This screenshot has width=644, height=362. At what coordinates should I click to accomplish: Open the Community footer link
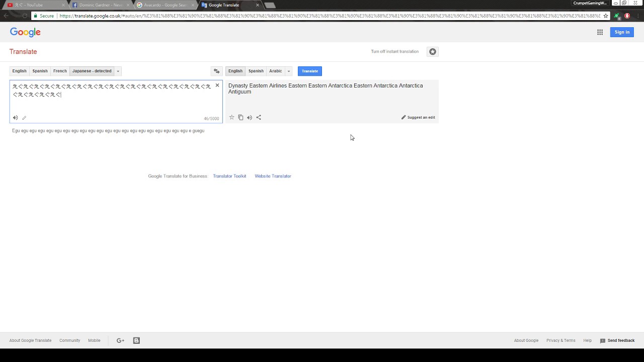(x=70, y=340)
